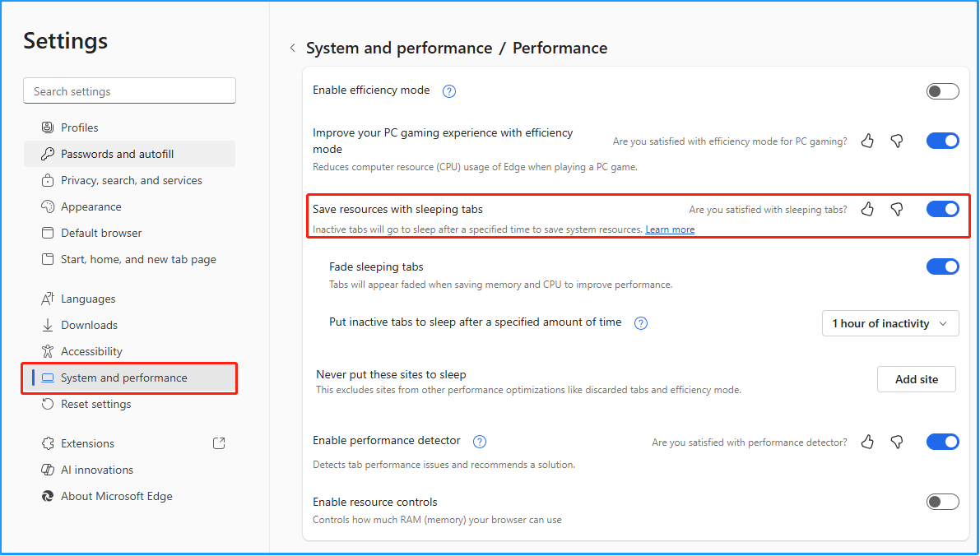The image size is (980, 556).
Task: Click the AI innovations icon
Action: pyautogui.click(x=47, y=470)
